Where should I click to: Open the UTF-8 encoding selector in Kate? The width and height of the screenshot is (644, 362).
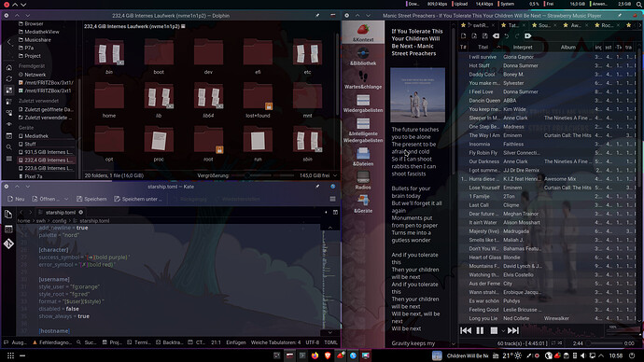pos(312,342)
